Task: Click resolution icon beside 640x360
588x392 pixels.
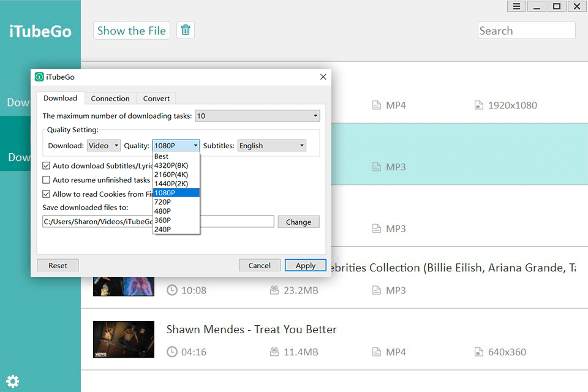Action: coord(479,352)
